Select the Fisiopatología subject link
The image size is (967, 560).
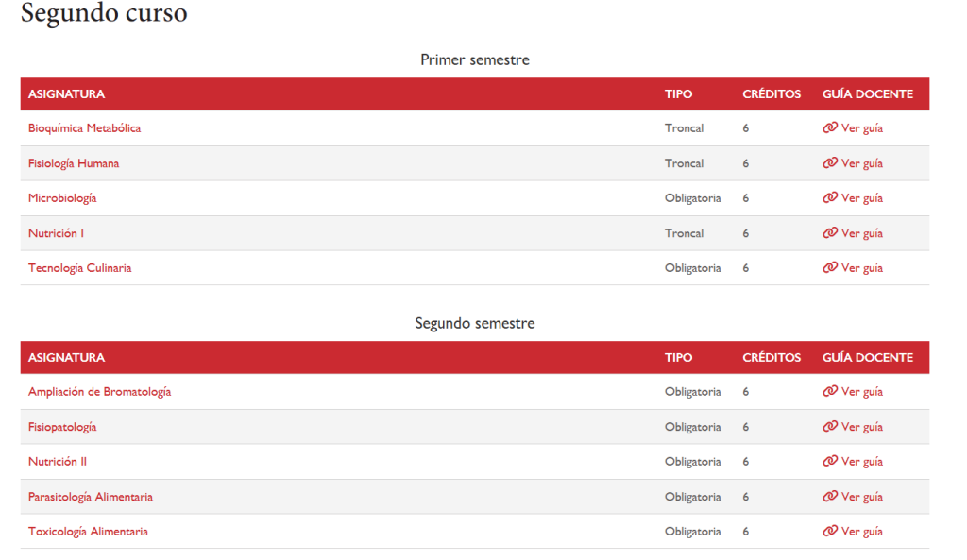[x=62, y=427]
